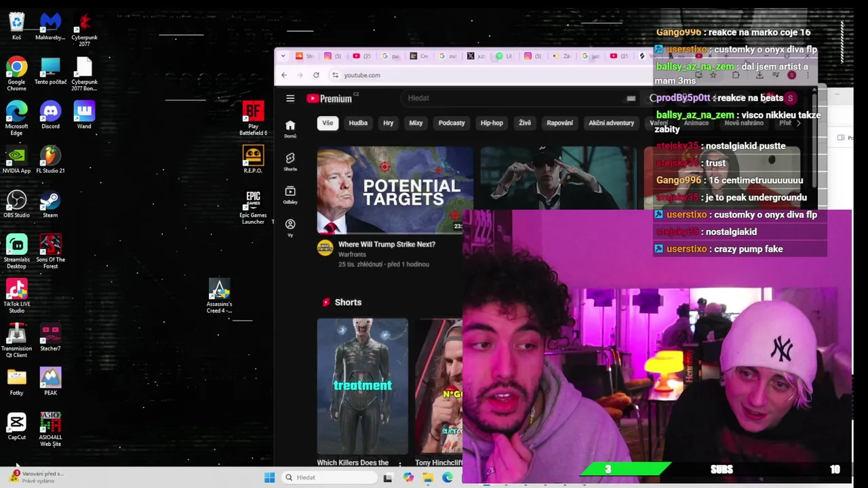Go to YouTube Domů sidebar item
868x488 pixels.
point(290,129)
